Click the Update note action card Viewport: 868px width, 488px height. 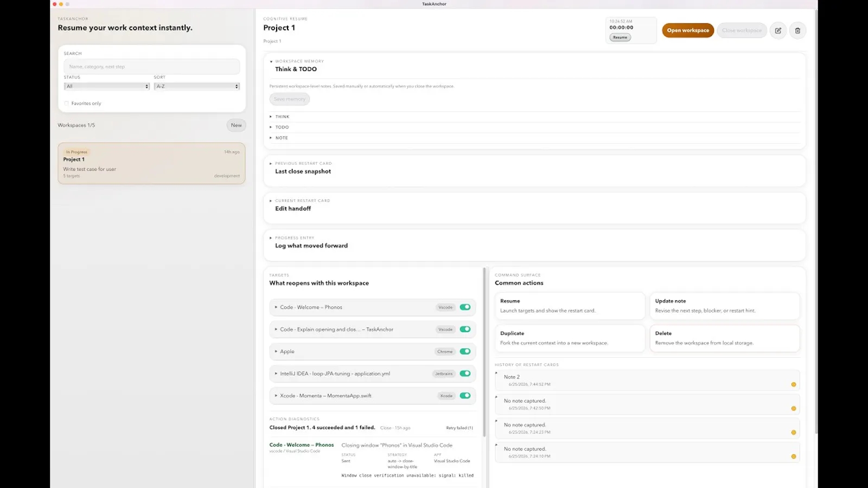(x=725, y=306)
